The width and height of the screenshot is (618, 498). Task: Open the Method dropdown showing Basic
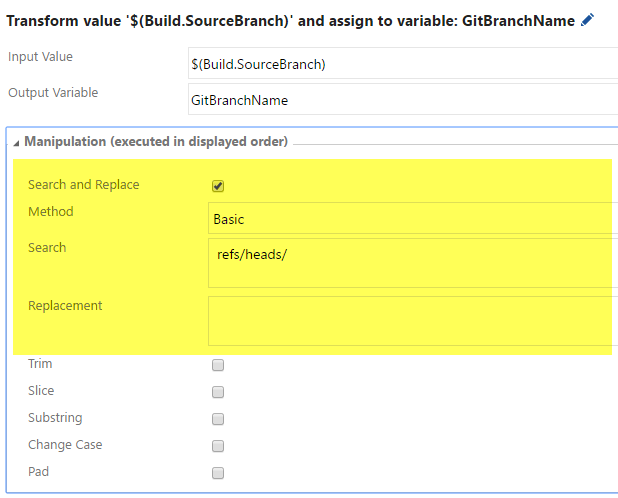click(413, 218)
